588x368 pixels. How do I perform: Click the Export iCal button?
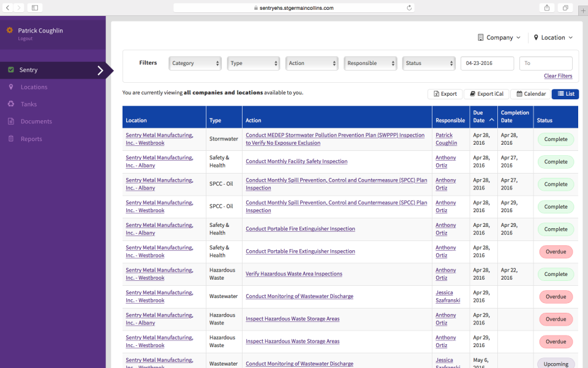pyautogui.click(x=486, y=94)
